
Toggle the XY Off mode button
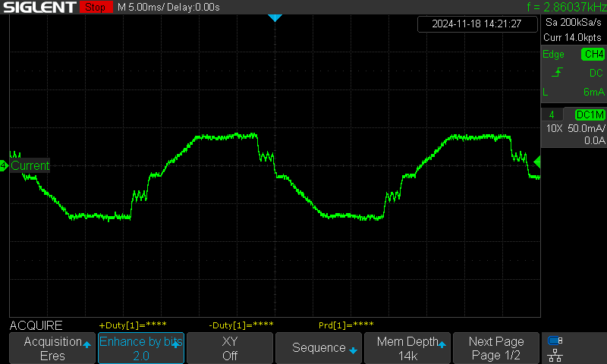click(230, 348)
